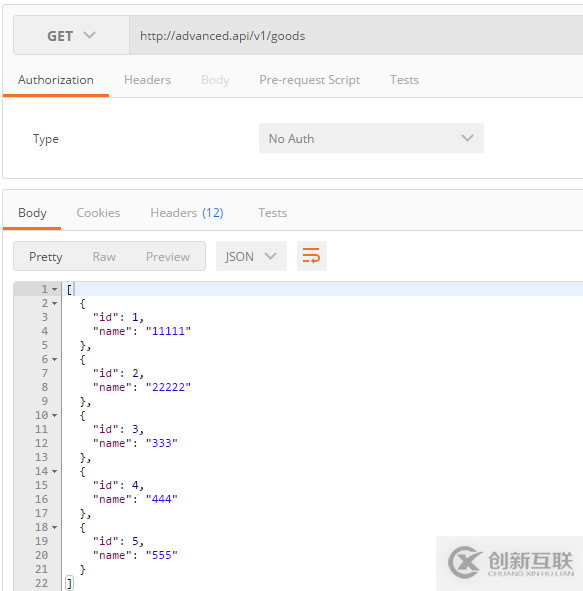Open the response Headers (12) tab
The image size is (583, 591).
click(187, 213)
